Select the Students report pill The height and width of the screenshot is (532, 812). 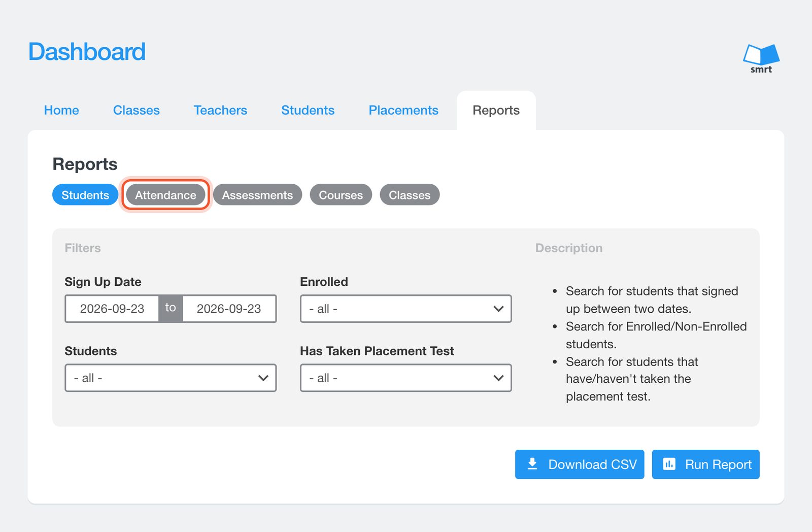coord(85,195)
